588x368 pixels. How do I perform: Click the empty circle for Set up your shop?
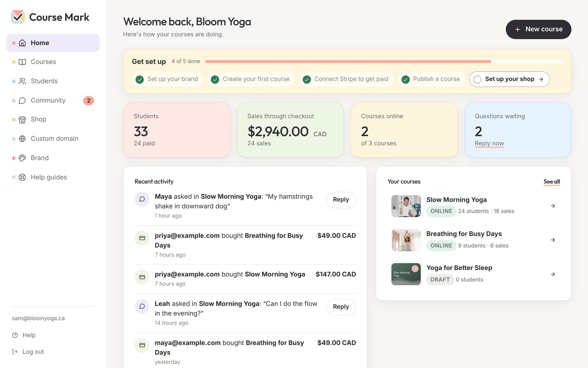tap(477, 79)
